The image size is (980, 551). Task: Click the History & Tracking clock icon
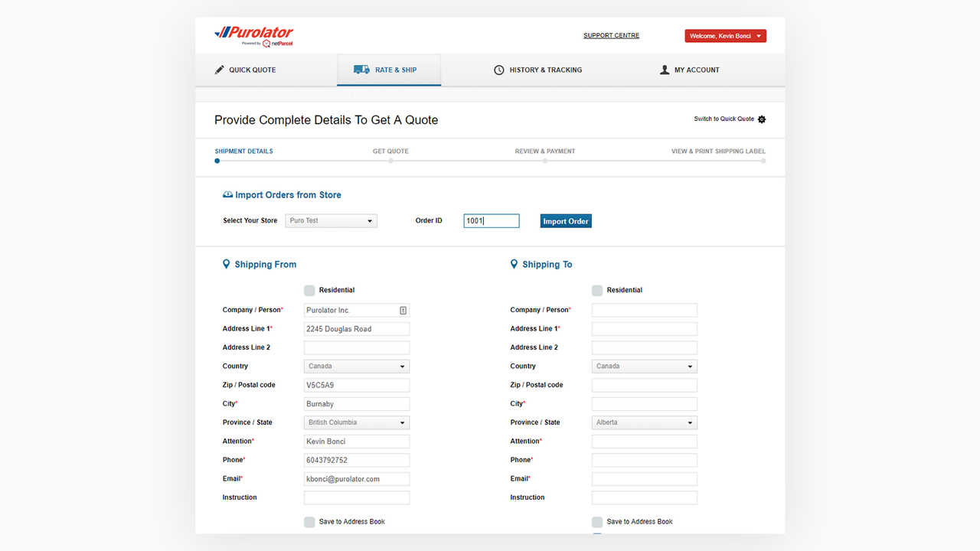click(499, 70)
